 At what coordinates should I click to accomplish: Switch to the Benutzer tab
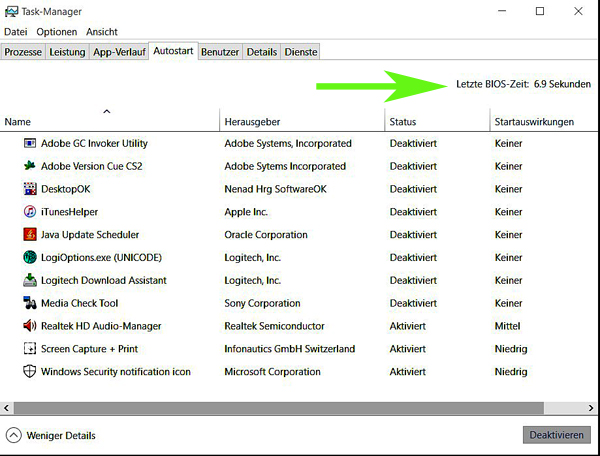pos(220,52)
